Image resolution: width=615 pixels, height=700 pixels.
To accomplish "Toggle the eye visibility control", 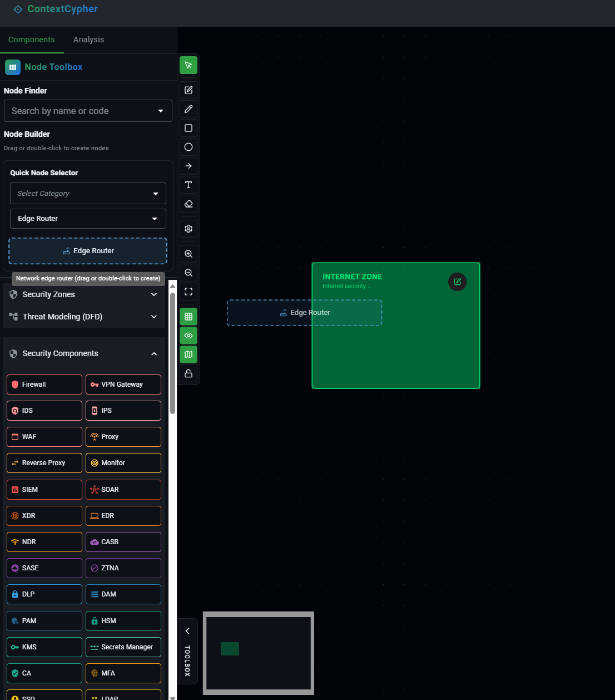I will pos(188,335).
